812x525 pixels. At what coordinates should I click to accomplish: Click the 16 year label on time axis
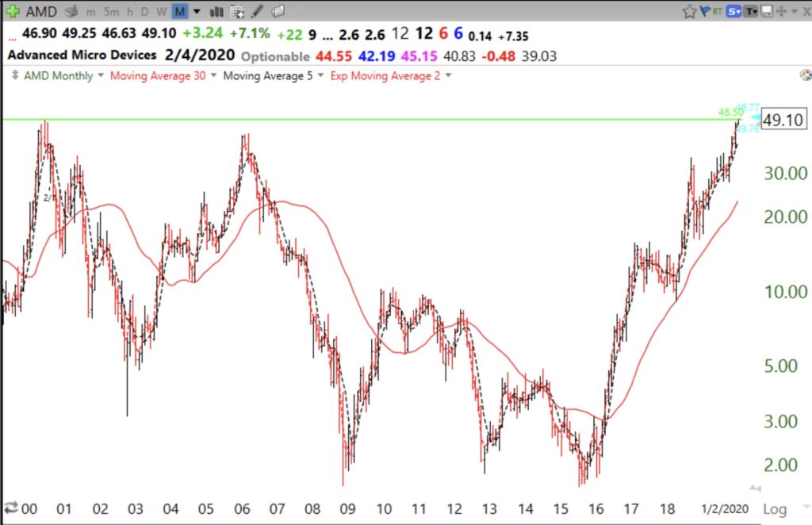pyautogui.click(x=596, y=509)
